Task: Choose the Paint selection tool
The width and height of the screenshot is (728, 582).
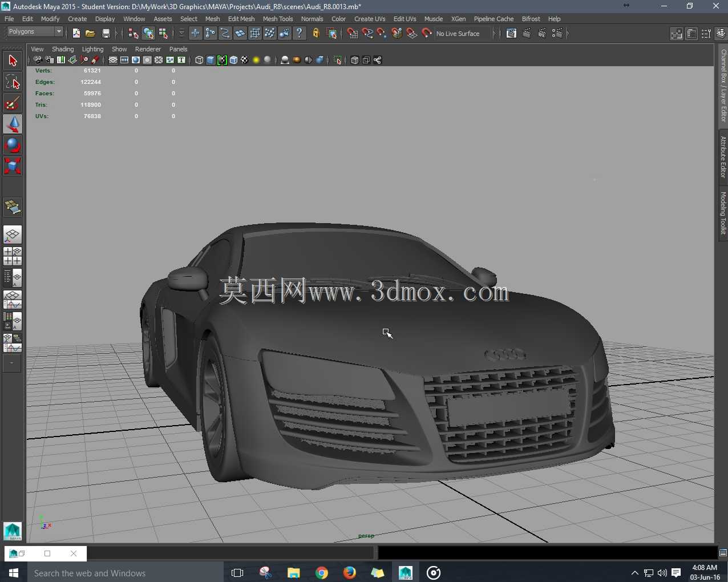Action: 13,103
